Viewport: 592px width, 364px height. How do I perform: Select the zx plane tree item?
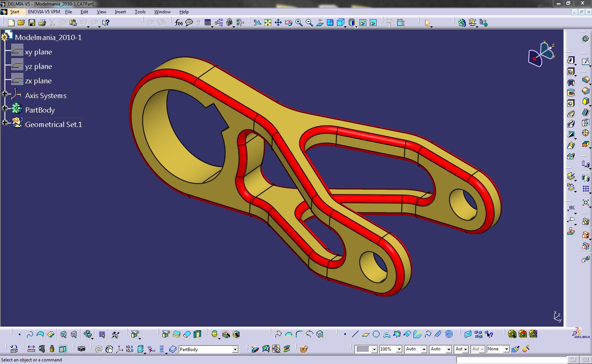[39, 81]
